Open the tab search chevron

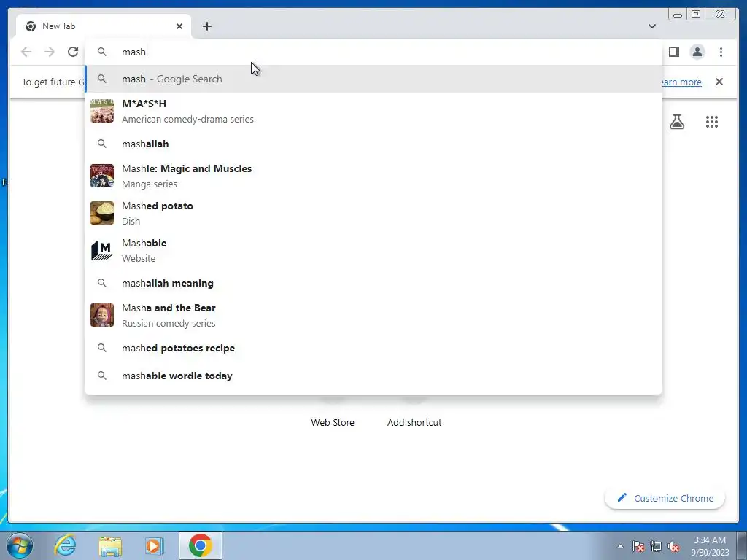point(651,26)
